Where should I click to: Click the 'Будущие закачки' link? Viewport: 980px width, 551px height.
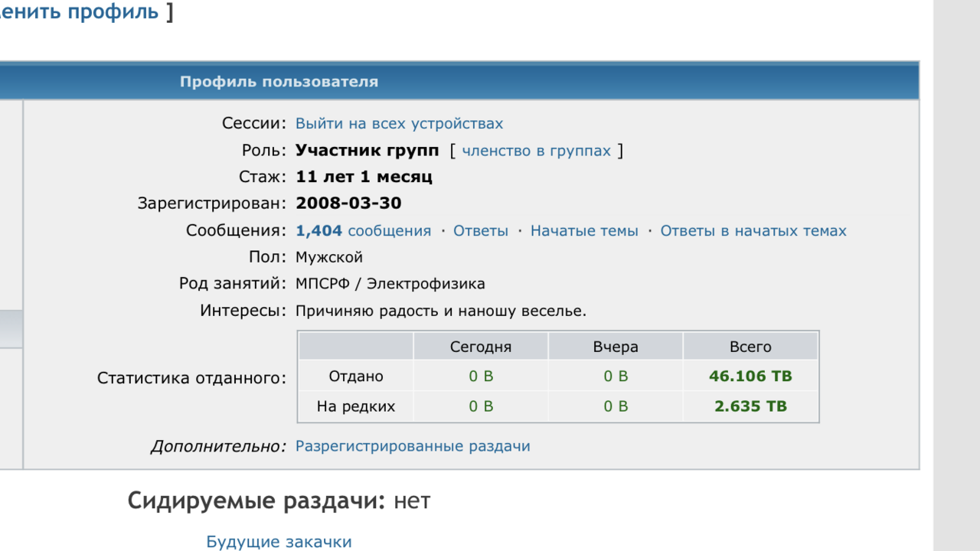pos(279,542)
